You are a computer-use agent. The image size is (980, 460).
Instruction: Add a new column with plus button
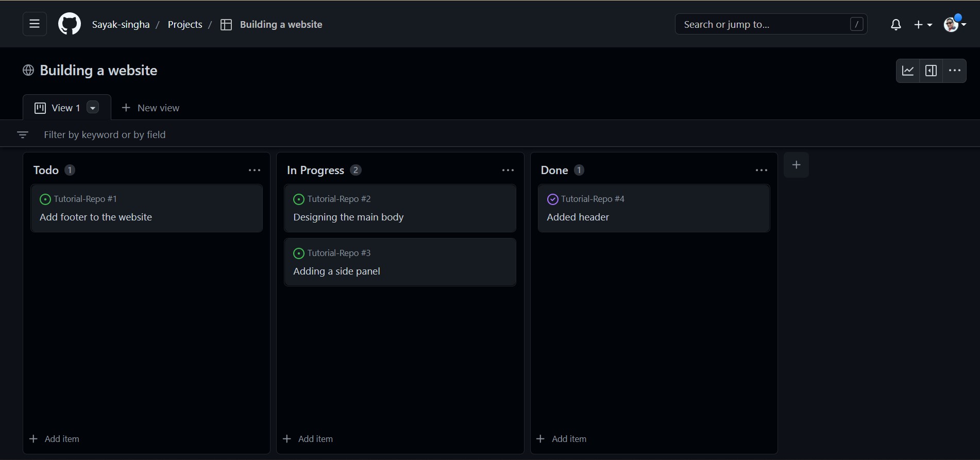coord(797,165)
